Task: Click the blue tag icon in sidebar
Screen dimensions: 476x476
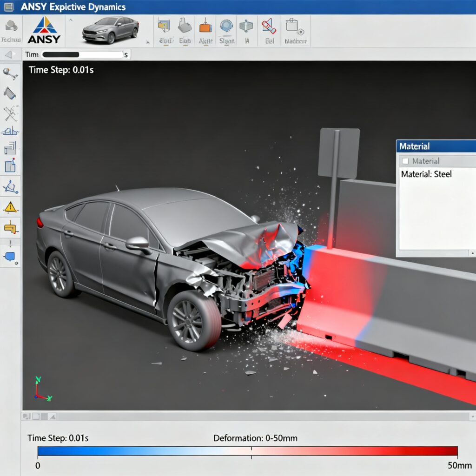Action: (10, 257)
